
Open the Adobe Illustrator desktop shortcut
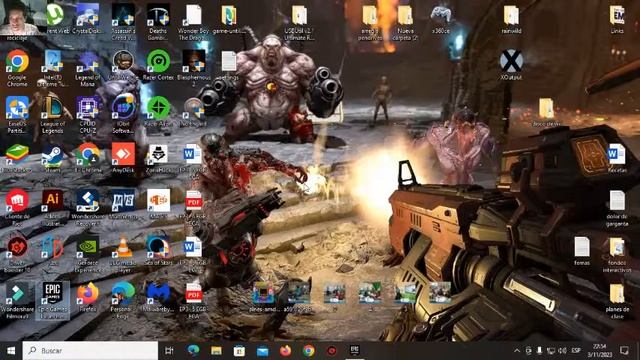(53, 207)
